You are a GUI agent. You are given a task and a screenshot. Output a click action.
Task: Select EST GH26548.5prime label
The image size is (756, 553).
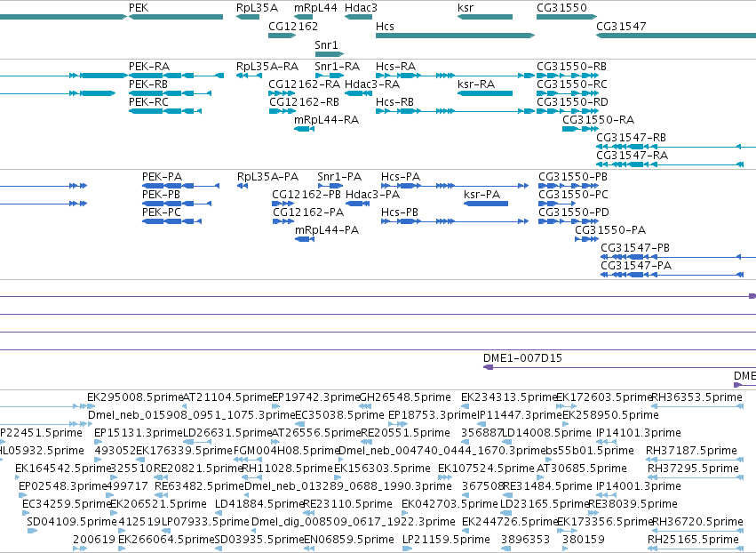tap(405, 397)
